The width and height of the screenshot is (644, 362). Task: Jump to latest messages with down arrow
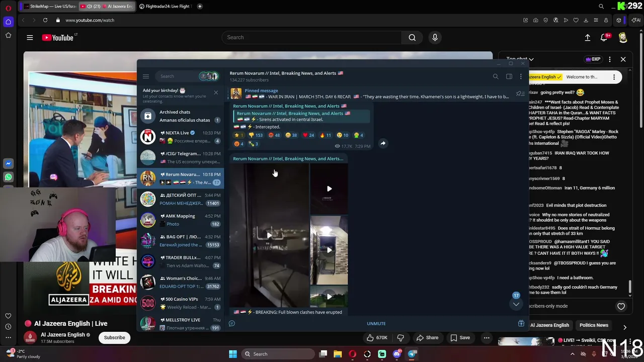pyautogui.click(x=516, y=304)
